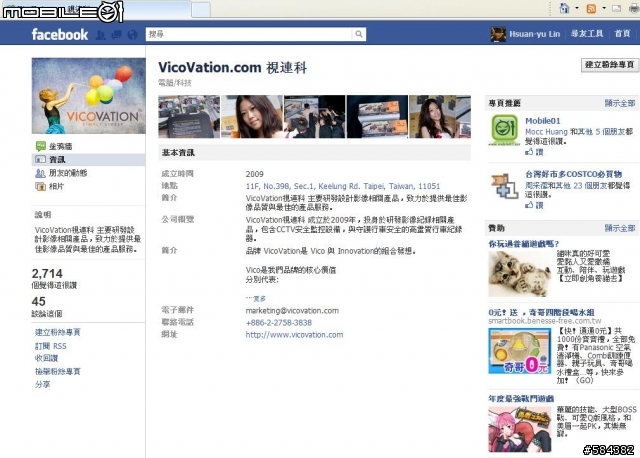Click browser RSS feed icon

pyautogui.click(x=591, y=8)
